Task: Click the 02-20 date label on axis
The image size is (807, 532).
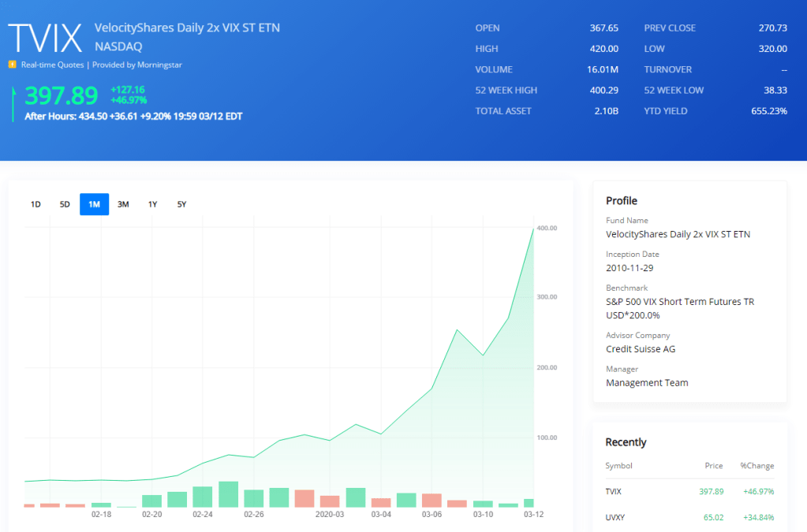Action: click(x=151, y=514)
